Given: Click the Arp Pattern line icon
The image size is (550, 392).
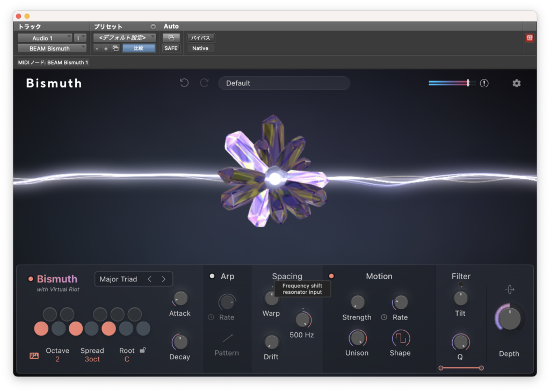Looking at the screenshot, I should coord(227,338).
